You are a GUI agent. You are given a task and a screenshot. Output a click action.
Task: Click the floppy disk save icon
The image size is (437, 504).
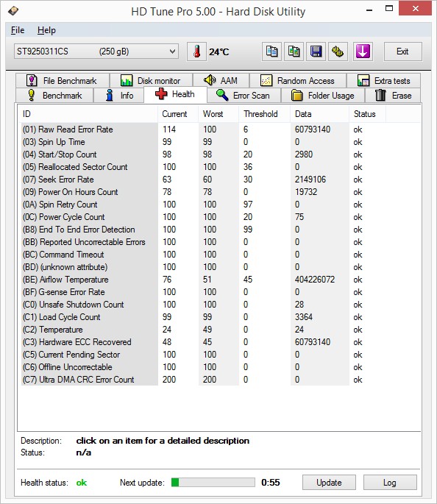pyautogui.click(x=316, y=52)
